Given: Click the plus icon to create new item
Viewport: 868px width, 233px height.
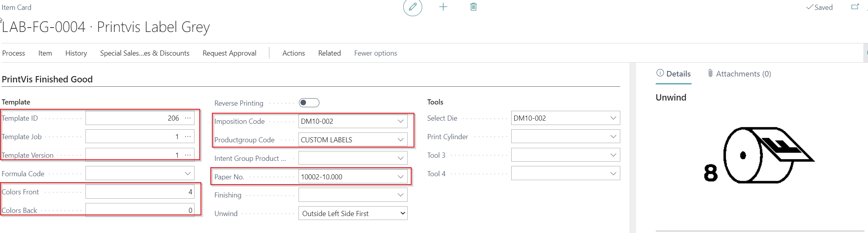Looking at the screenshot, I should (x=443, y=7).
